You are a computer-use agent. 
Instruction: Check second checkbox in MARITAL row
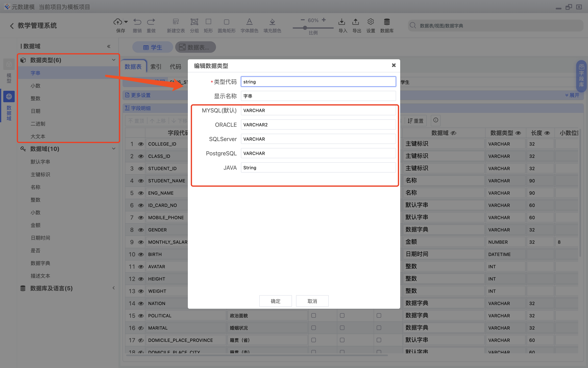[x=342, y=328]
